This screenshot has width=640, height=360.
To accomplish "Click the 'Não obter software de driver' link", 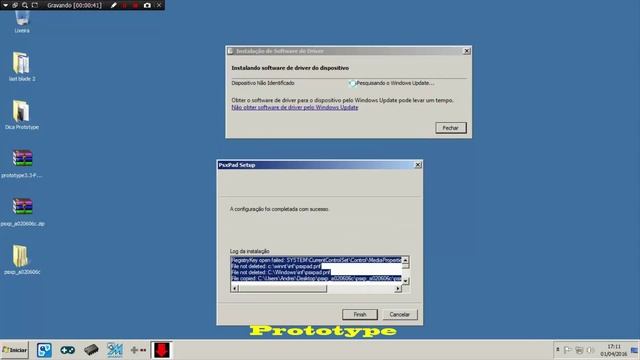I will 295,107.
